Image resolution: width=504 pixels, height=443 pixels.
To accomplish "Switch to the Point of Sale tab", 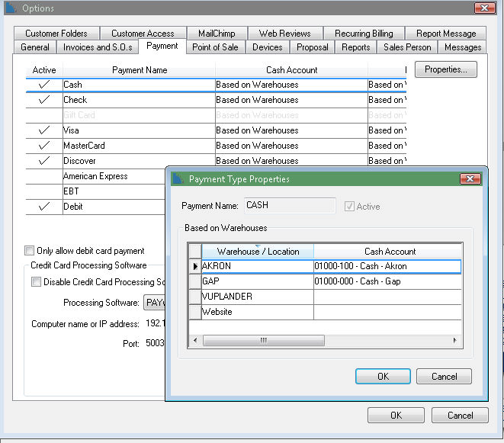I will (215, 47).
